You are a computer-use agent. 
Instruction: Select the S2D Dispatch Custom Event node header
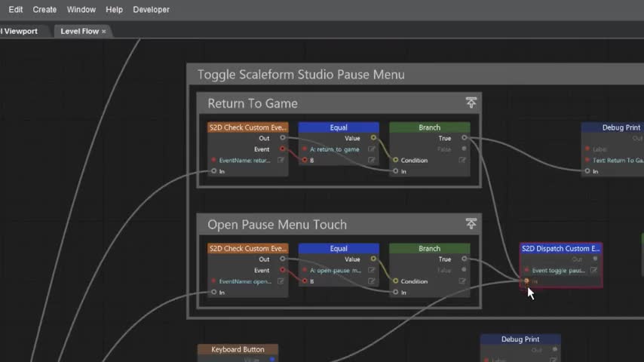(560, 249)
